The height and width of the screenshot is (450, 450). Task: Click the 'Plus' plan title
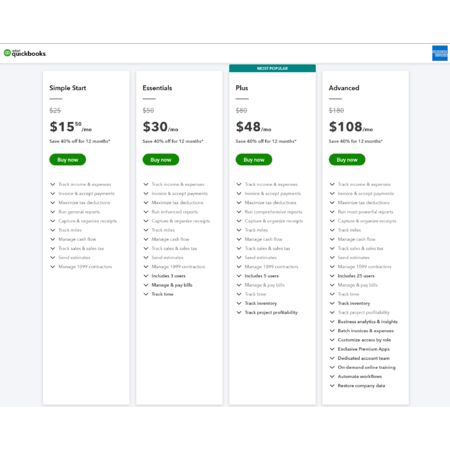tap(242, 88)
